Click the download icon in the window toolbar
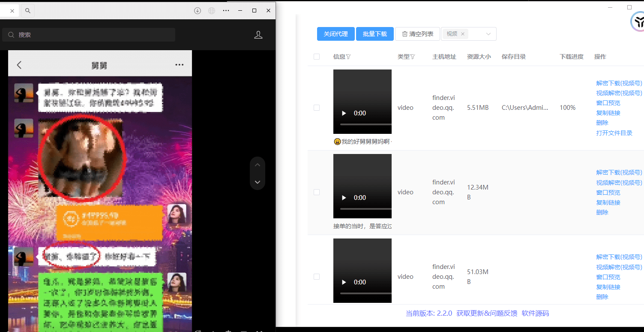Image resolution: width=644 pixels, height=332 pixels. pyautogui.click(x=198, y=11)
